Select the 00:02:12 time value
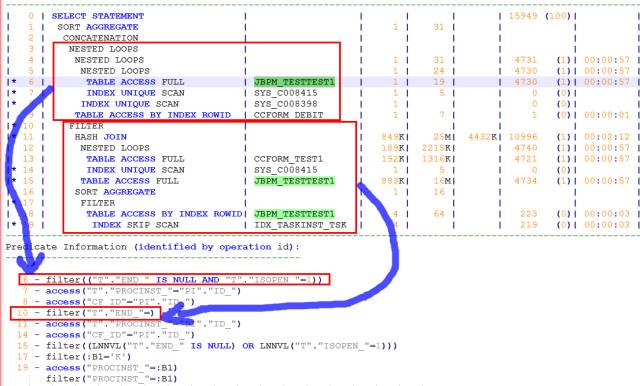Image resolution: width=640 pixels, height=386 pixels. (607, 137)
